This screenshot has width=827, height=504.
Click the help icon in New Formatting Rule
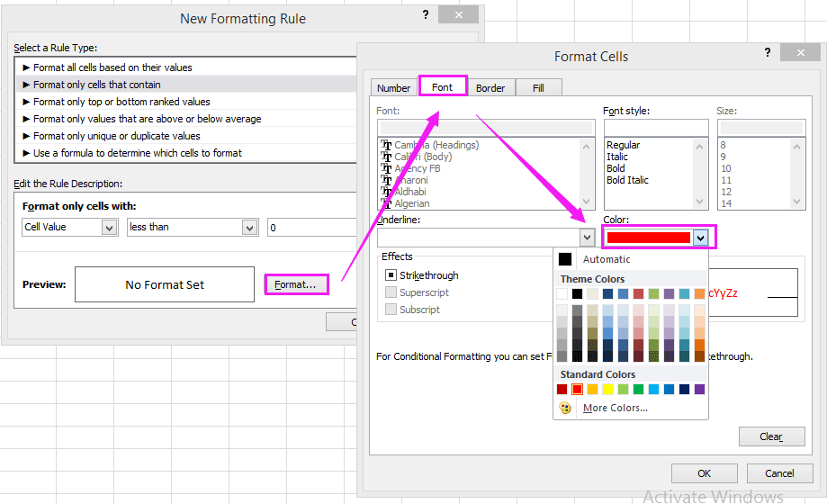click(425, 15)
